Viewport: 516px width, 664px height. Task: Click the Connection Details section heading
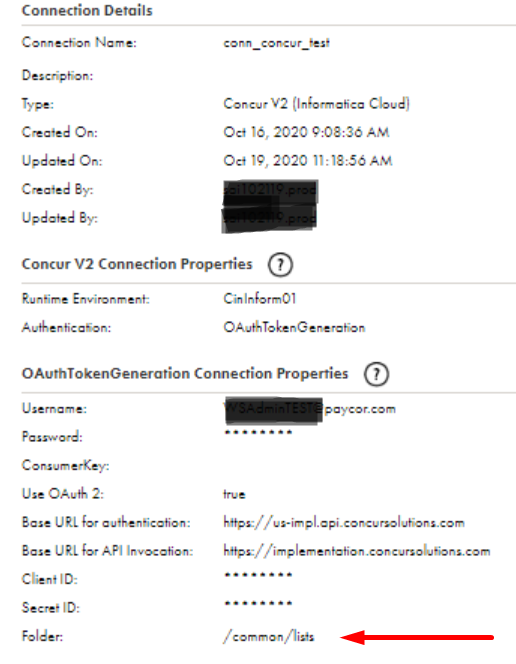pos(87,11)
